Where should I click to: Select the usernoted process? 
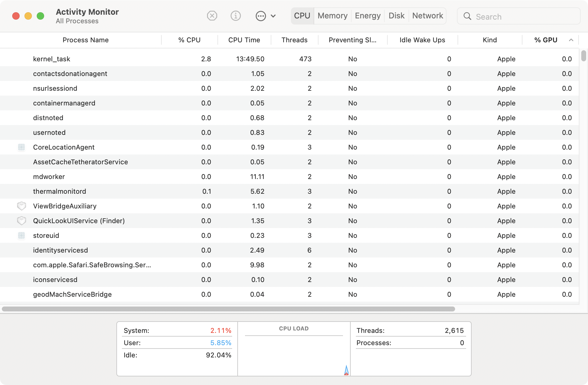pyautogui.click(x=289, y=132)
